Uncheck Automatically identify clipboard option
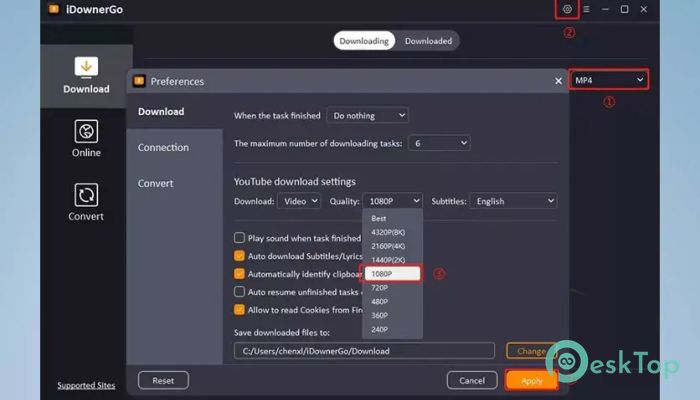The width and height of the screenshot is (700, 400). [x=239, y=274]
